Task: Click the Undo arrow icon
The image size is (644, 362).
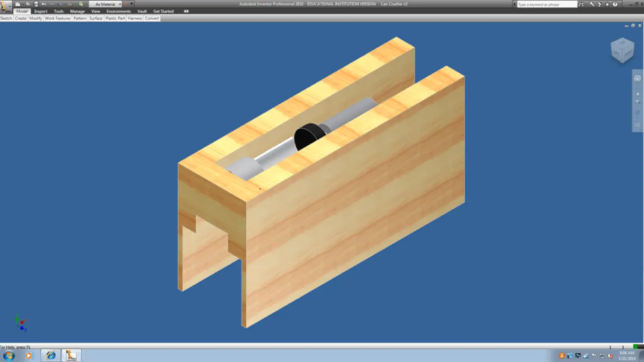Action: coord(44,4)
